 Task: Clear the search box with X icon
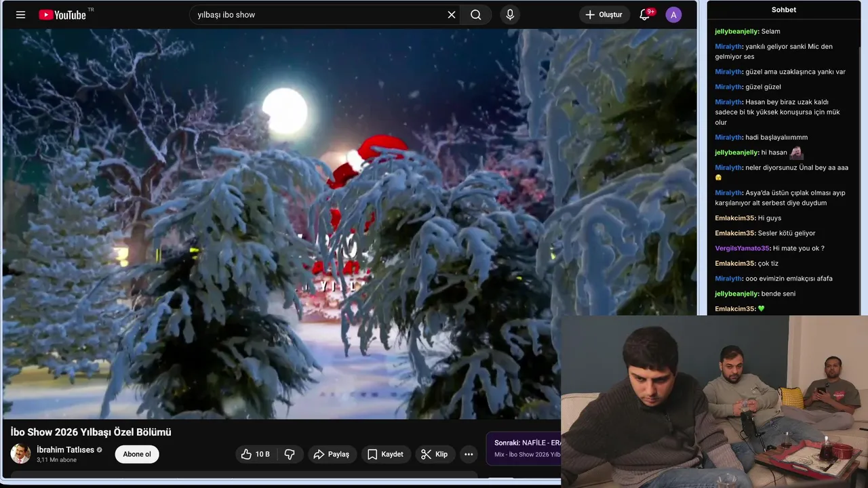pos(452,15)
